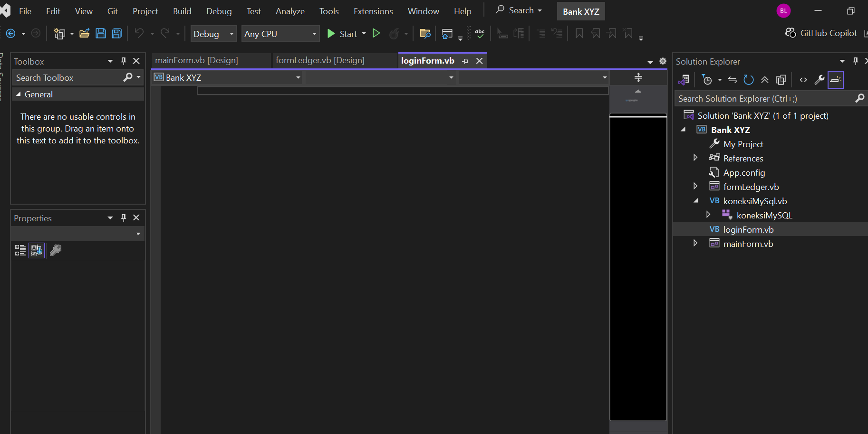Collapse the koneksiMySql.vb tree node
This screenshot has width=868, height=434.
[x=696, y=200]
